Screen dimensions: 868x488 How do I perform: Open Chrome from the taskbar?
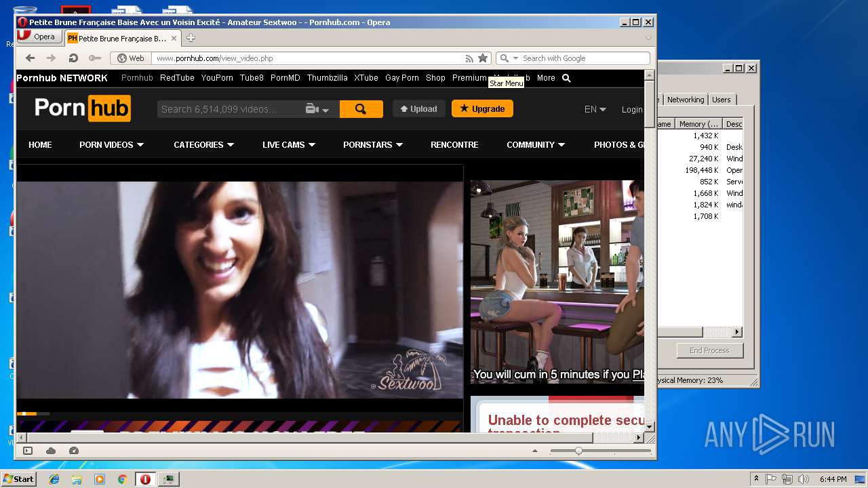point(122,479)
